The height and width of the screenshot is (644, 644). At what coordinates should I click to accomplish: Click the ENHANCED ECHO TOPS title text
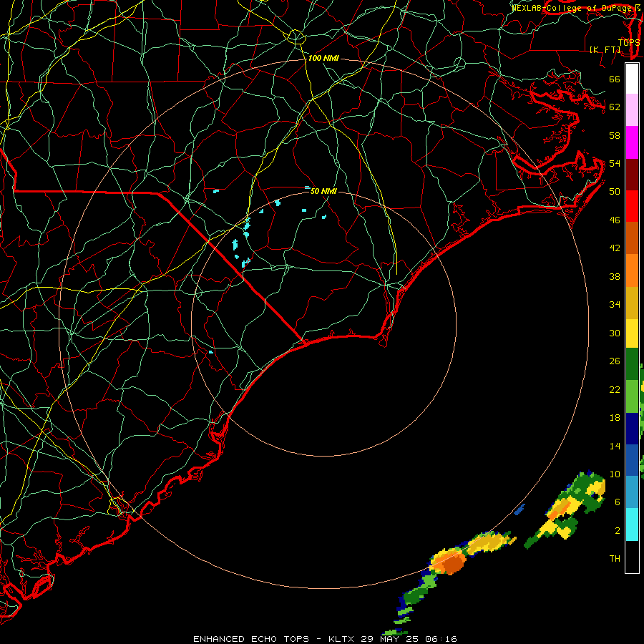(251, 639)
